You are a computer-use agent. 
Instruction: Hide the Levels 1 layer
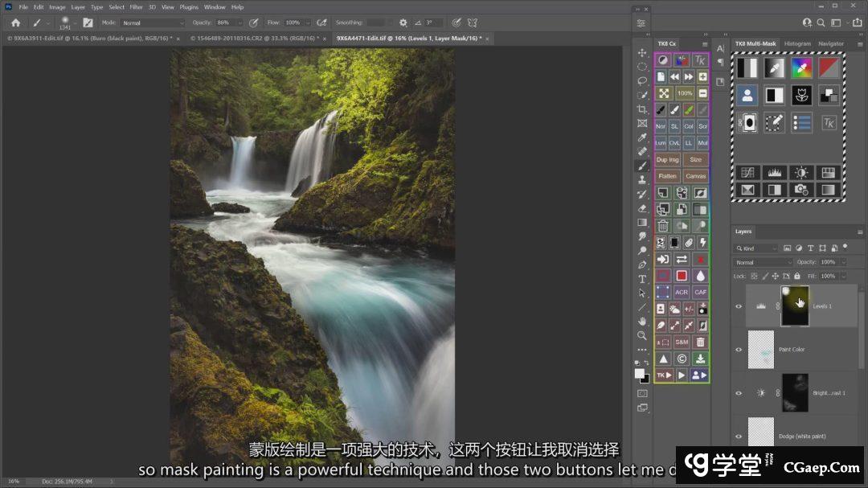(x=739, y=306)
